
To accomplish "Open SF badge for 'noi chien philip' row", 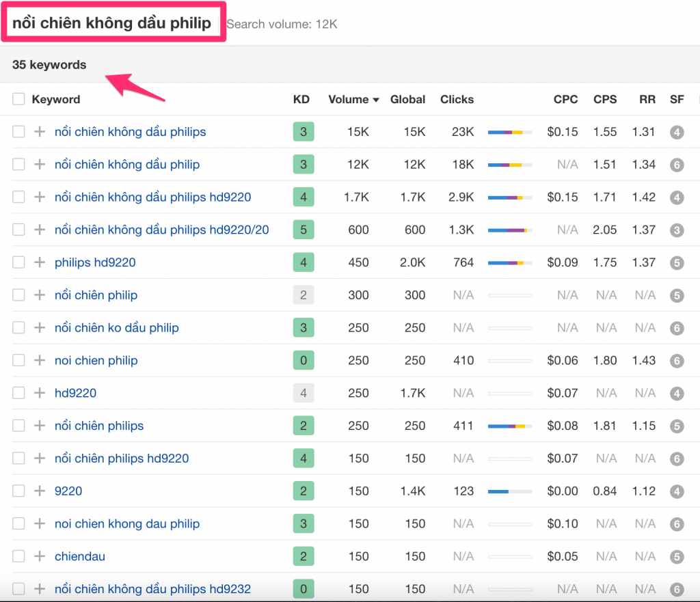I will coord(677,361).
